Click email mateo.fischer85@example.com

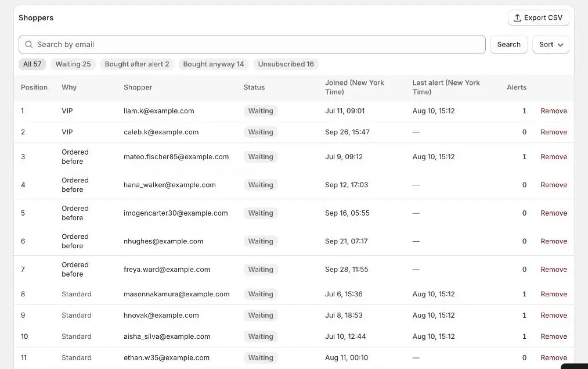pos(176,156)
